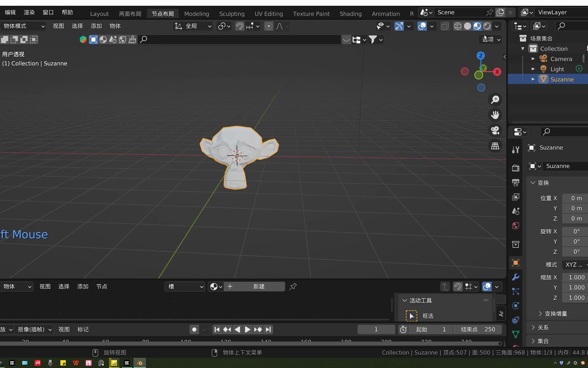
Task: Activate the zoom magnifier in viewport sidebar
Action: 495,99
